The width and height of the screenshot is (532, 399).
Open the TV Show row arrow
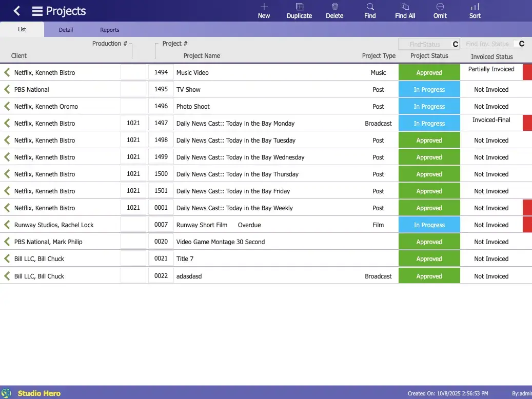pyautogui.click(x=7, y=89)
